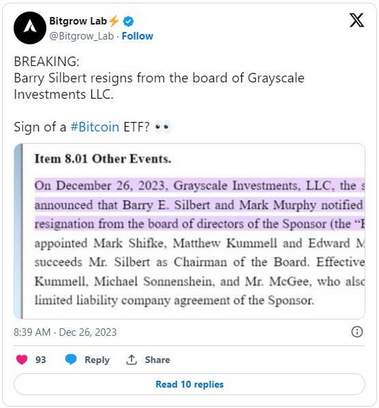The image size is (379, 408).
Task: Follow the Bitgrow_Lab account
Action: pyautogui.click(x=137, y=36)
